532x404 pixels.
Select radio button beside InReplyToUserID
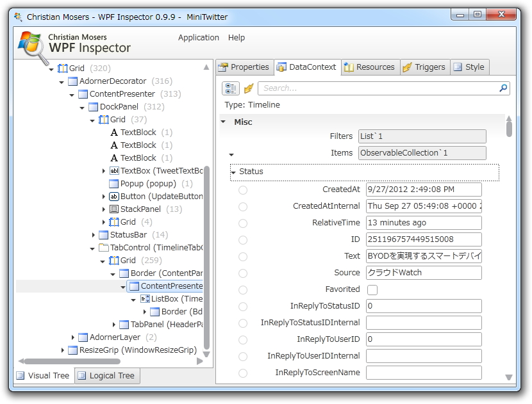point(243,339)
